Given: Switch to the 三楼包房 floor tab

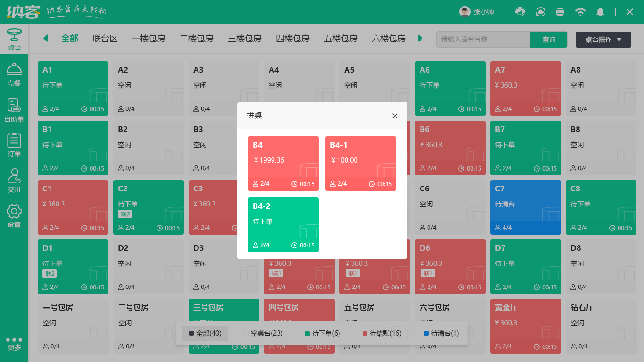Looking at the screenshot, I should (245, 39).
